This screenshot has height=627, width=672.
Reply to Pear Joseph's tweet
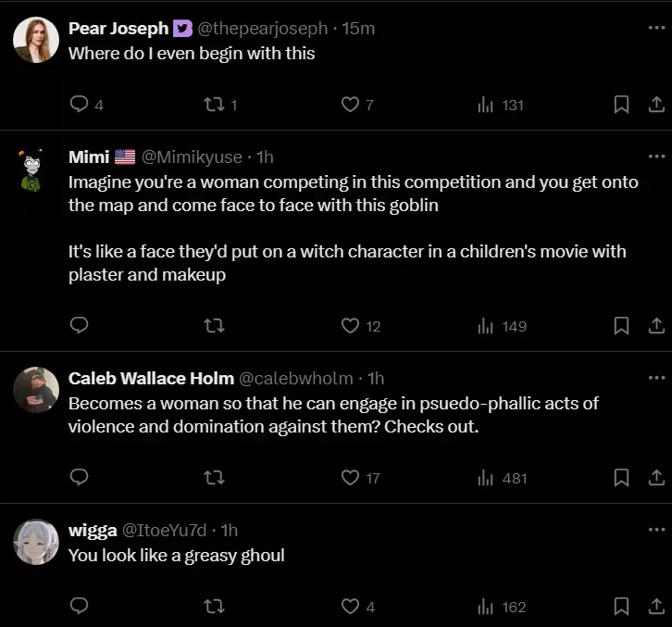[80, 105]
